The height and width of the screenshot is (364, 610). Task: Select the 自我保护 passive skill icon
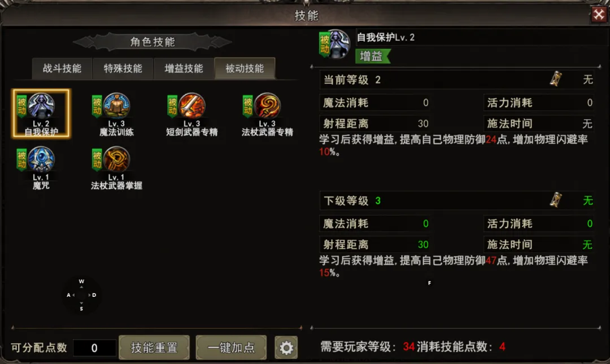(41, 106)
